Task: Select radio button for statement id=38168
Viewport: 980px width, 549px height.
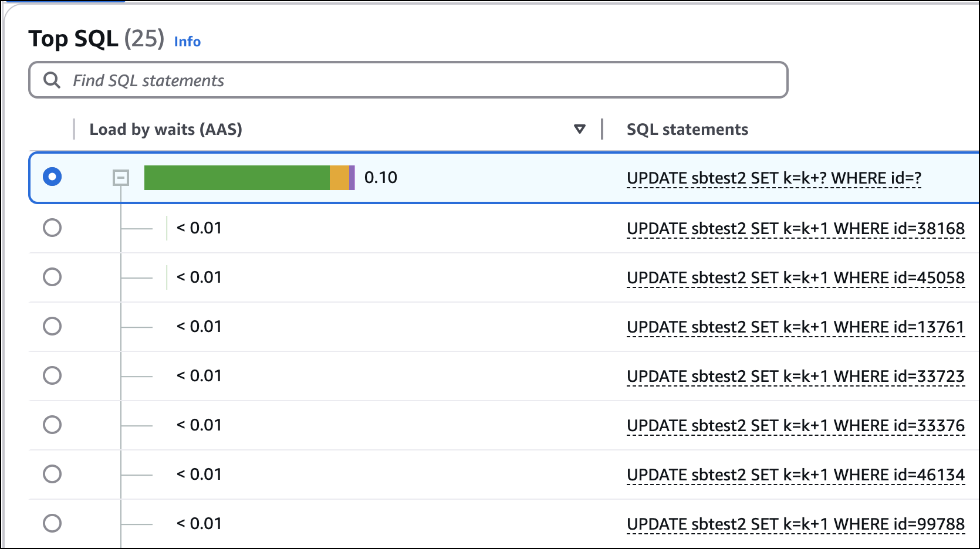Action: [x=52, y=228]
